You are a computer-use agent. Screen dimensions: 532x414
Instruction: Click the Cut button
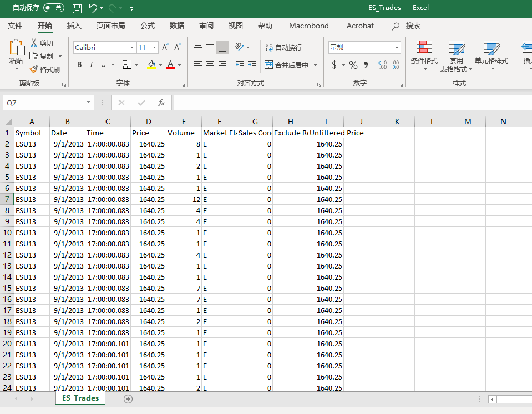42,43
